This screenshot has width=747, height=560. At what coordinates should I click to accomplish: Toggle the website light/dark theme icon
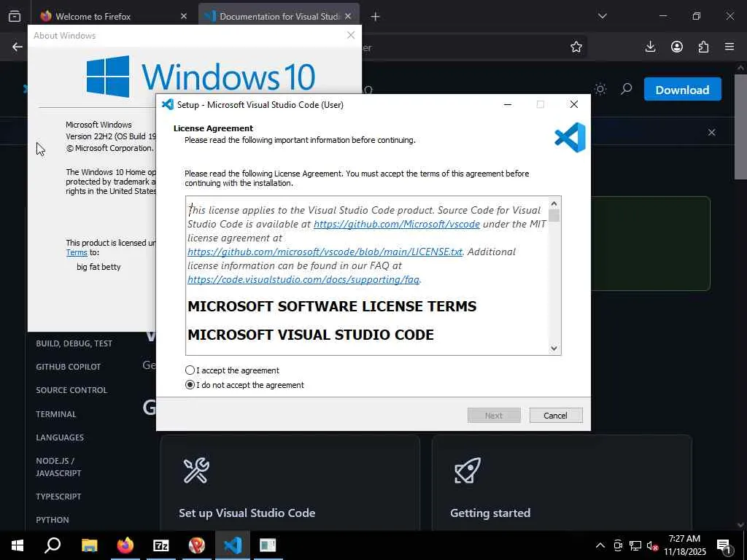(600, 89)
